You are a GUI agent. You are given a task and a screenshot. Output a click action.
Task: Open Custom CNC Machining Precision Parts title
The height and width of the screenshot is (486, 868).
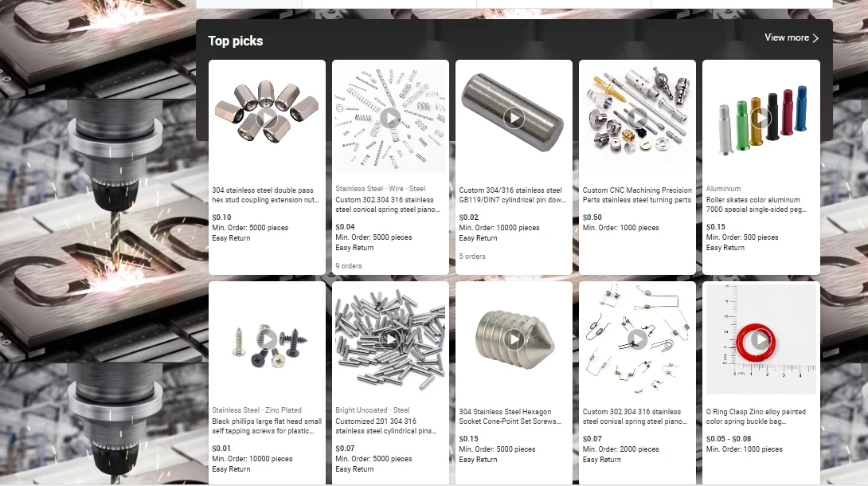click(636, 195)
